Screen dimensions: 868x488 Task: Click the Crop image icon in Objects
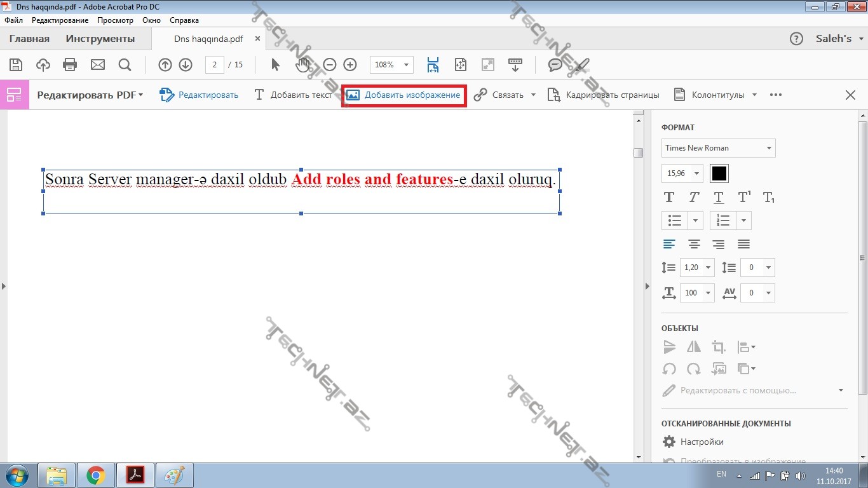tap(719, 347)
